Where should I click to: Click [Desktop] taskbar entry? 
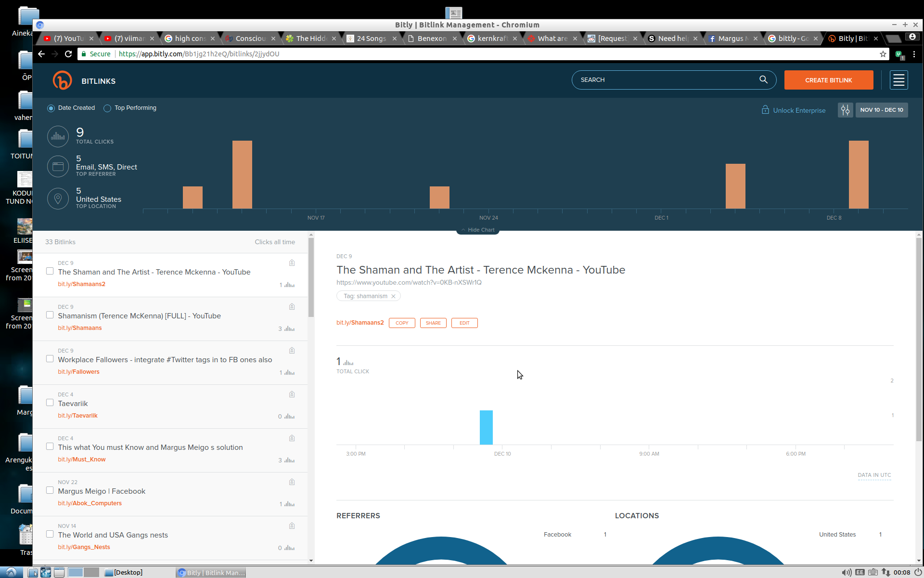point(124,572)
